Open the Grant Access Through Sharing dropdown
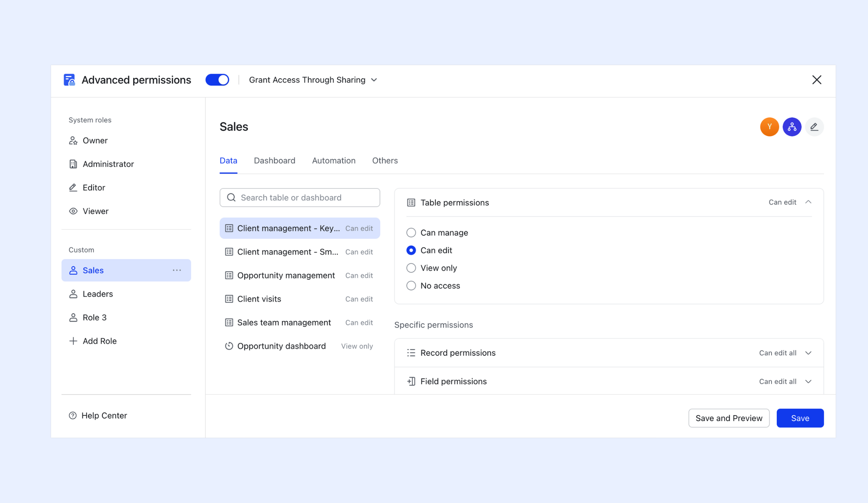This screenshot has height=503, width=868. pyautogui.click(x=313, y=80)
